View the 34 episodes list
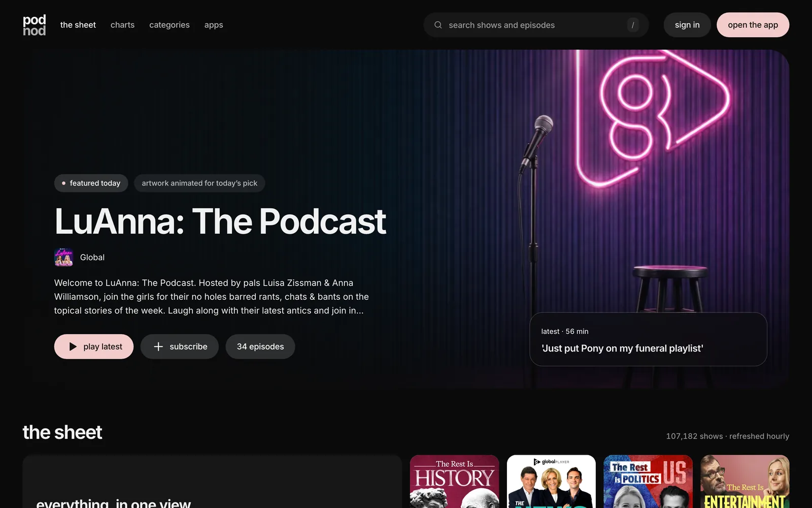The height and width of the screenshot is (508, 812). pos(260,346)
